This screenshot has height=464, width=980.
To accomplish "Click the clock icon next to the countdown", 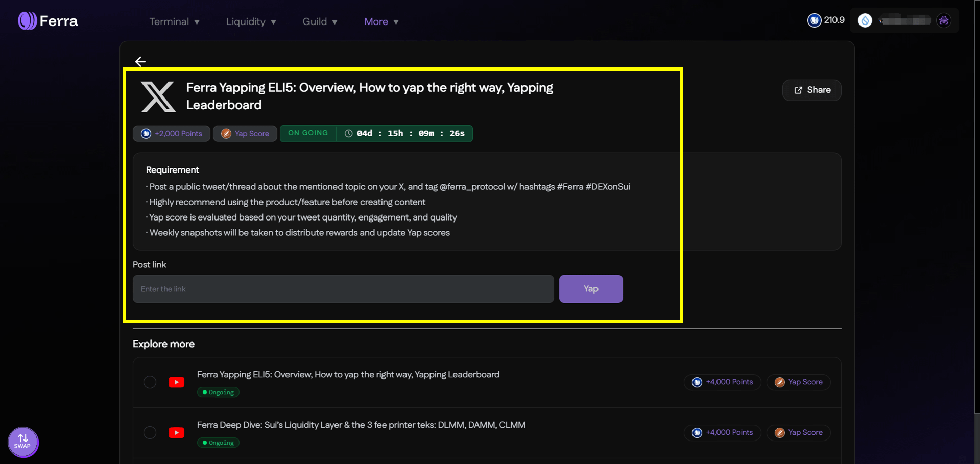I will [348, 133].
